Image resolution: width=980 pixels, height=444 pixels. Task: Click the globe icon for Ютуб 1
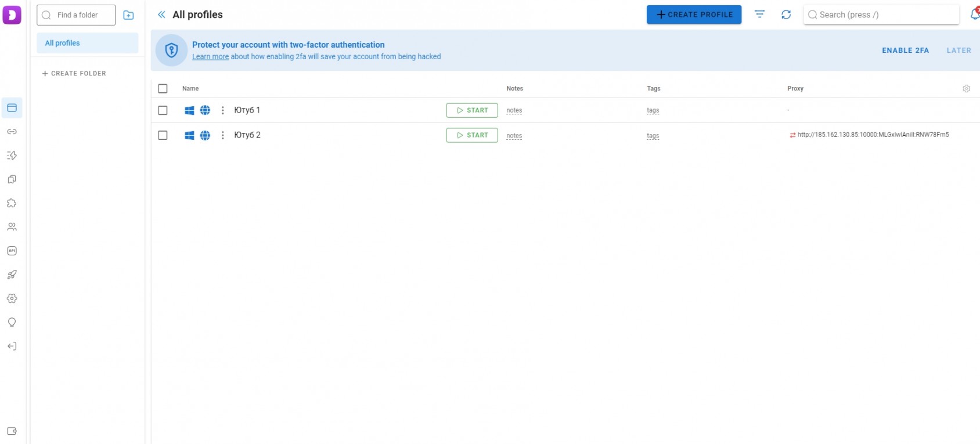(205, 110)
